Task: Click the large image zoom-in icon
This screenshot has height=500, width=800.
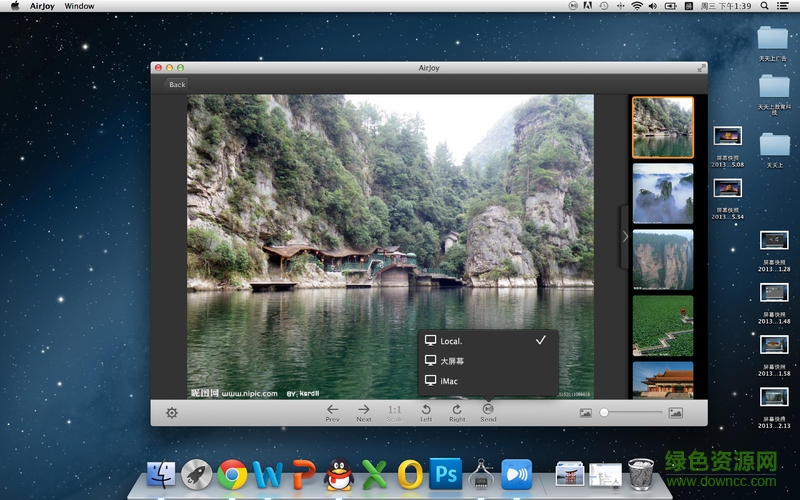Action: click(x=676, y=412)
